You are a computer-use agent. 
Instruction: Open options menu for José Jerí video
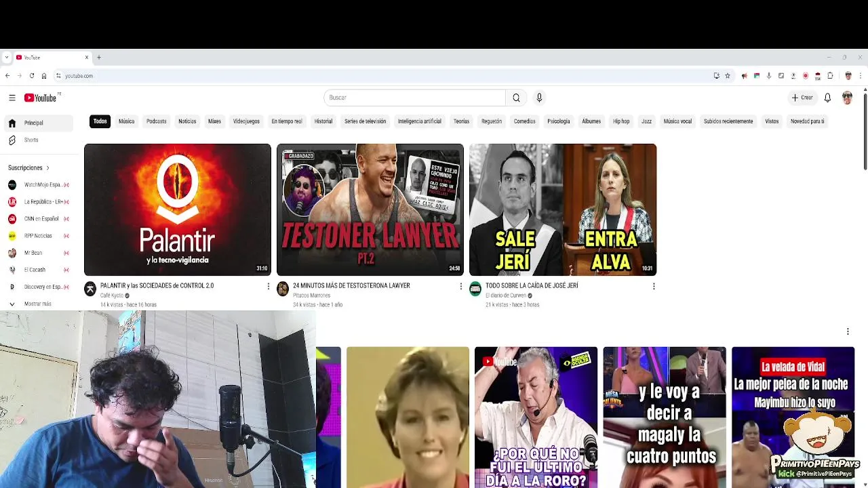653,286
